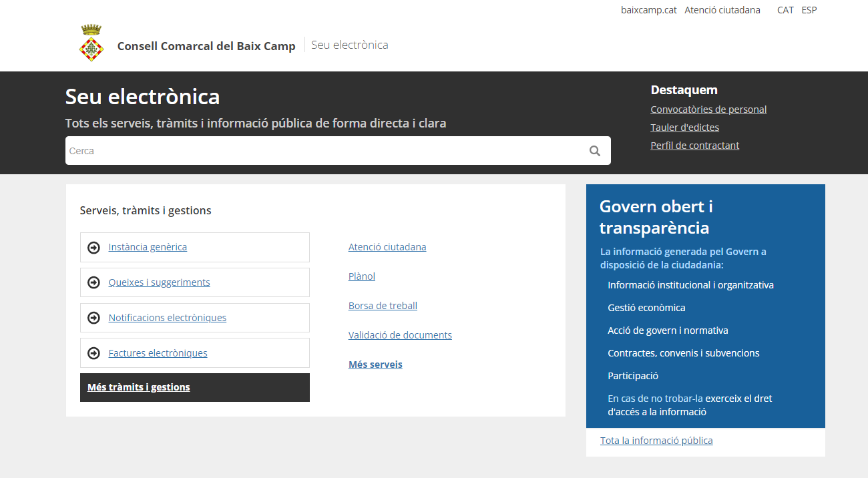Open Contractes, convenis i subvencions
The height and width of the screenshot is (478, 868).
(x=683, y=353)
